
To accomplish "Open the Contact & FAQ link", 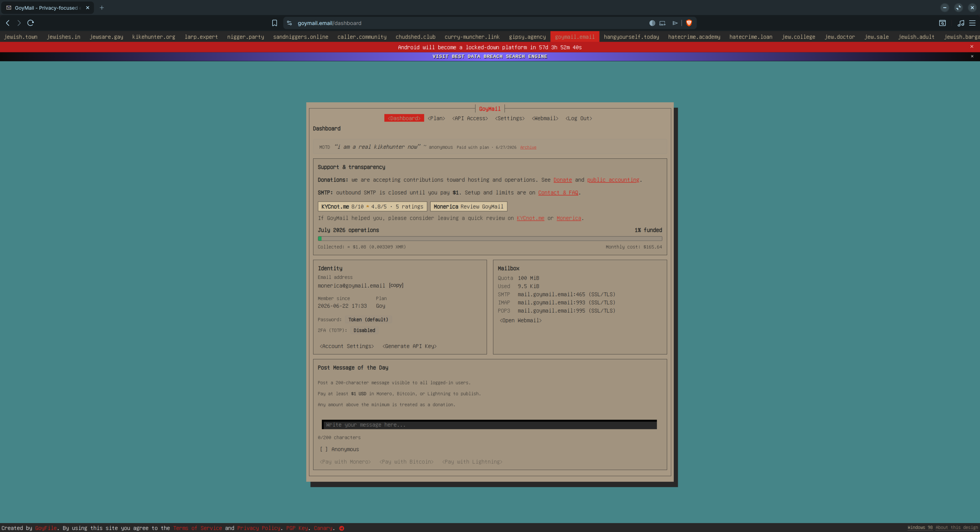I will tap(558, 192).
